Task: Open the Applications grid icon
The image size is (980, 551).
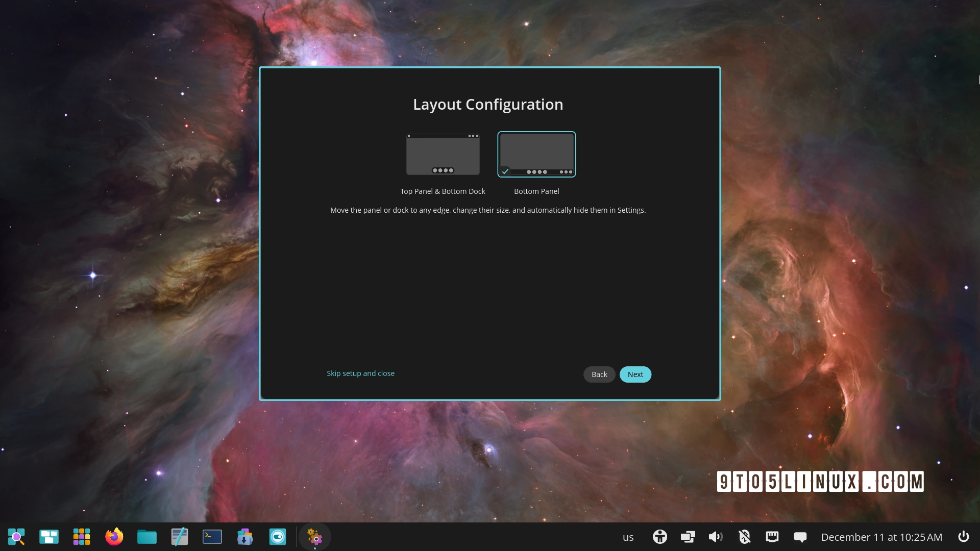Action: 82,537
